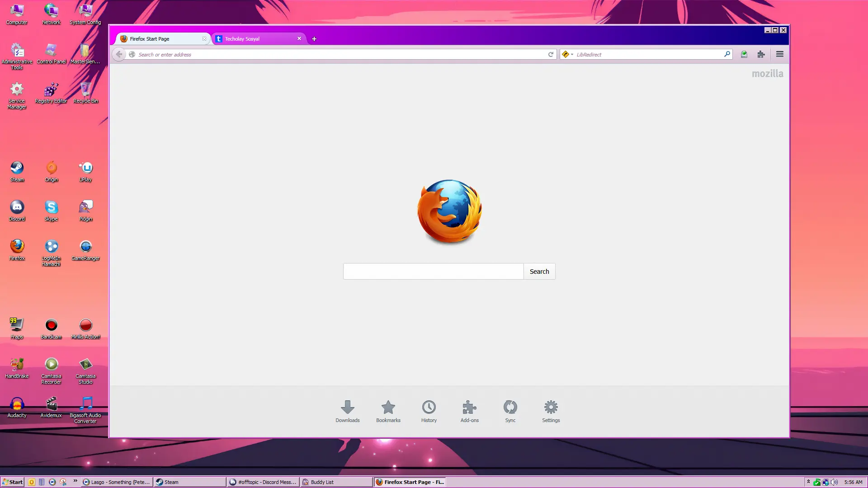868x488 pixels.
Task: Focus the start page search field
Action: click(433, 272)
